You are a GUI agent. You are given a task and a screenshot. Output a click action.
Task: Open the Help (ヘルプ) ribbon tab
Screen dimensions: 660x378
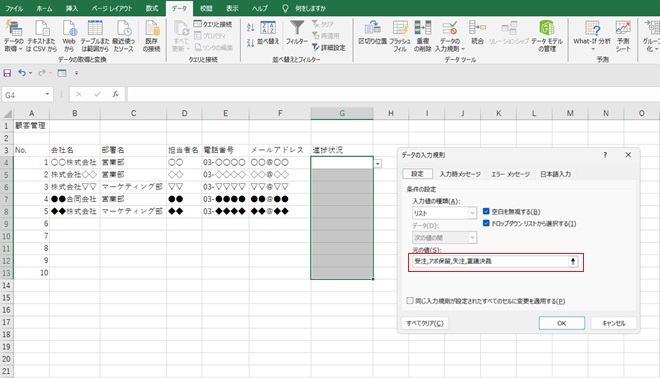[260, 8]
